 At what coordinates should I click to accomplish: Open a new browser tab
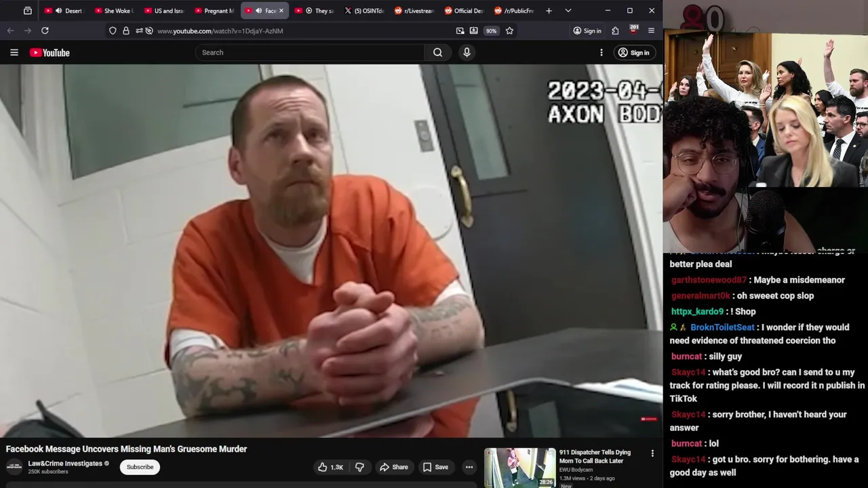tap(549, 11)
